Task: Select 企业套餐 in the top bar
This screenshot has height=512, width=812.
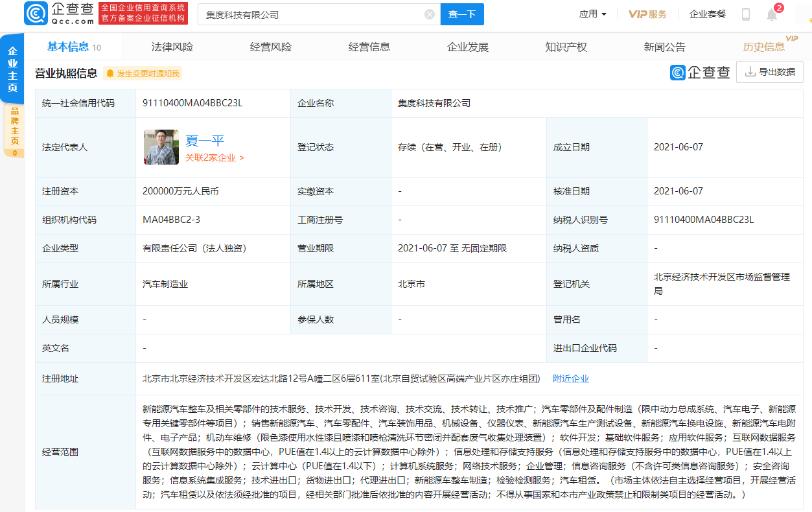Action: pos(706,14)
